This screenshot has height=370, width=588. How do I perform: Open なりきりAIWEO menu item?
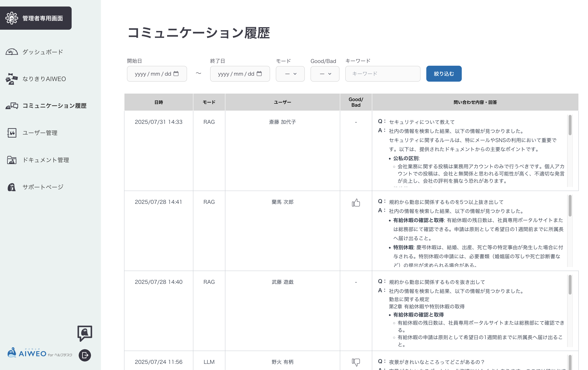click(x=44, y=79)
